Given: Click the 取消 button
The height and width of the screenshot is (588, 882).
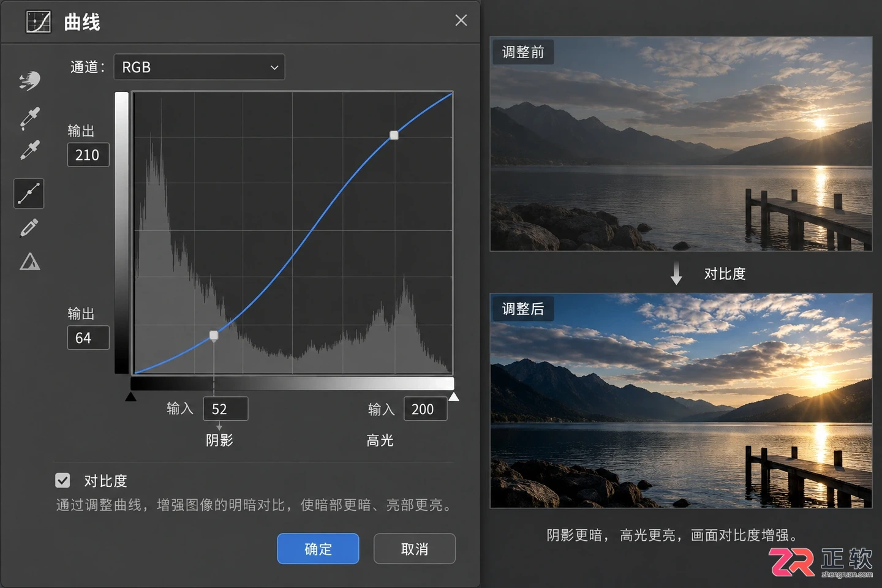Looking at the screenshot, I should pos(415,549).
